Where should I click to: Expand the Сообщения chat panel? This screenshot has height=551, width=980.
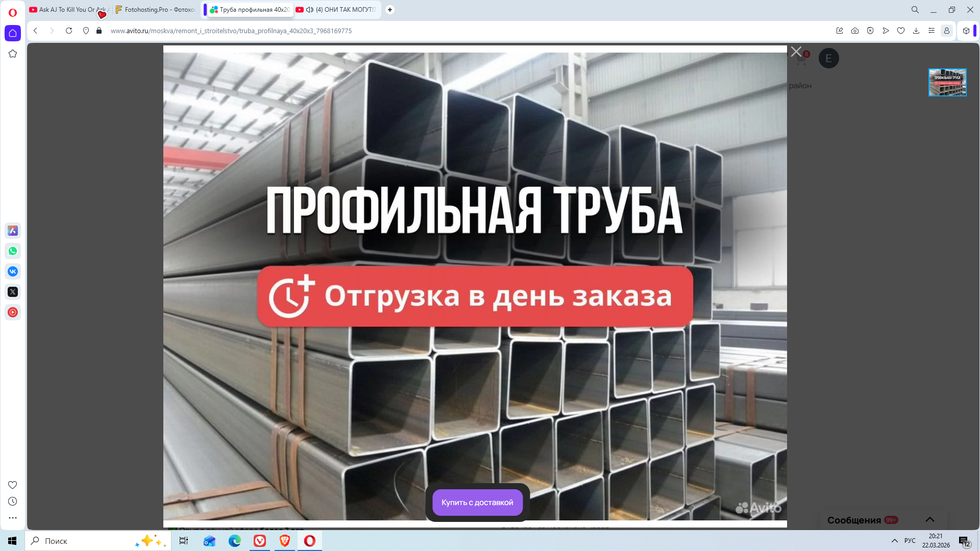click(x=929, y=520)
